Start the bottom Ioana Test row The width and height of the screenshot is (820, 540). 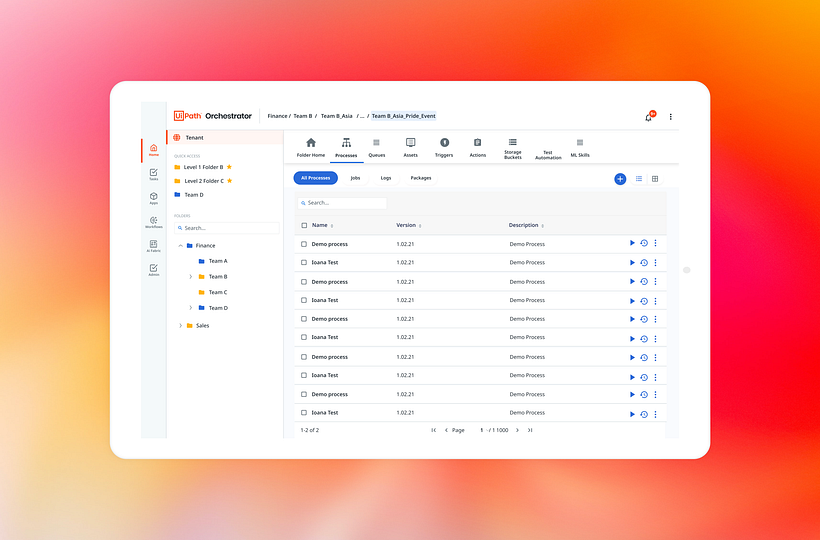click(x=632, y=414)
